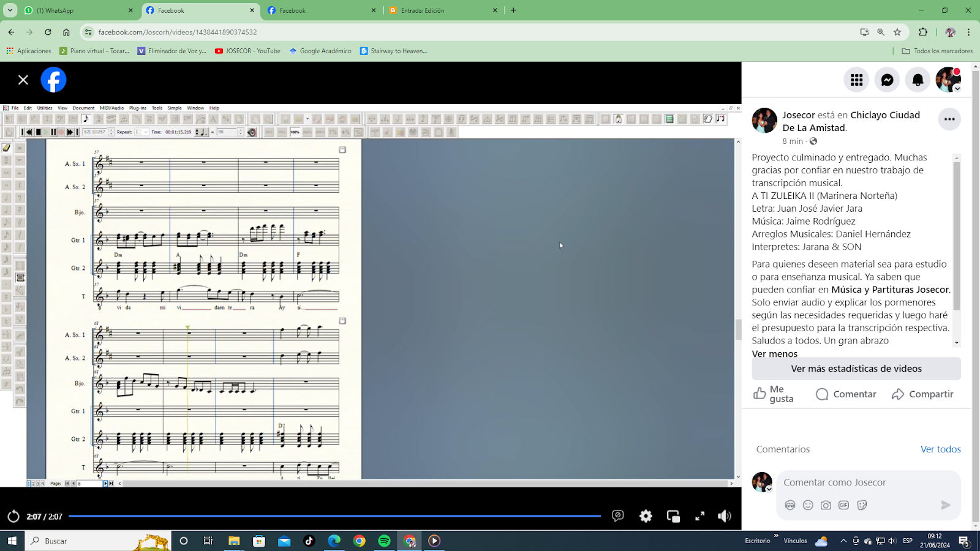Go to Chrome home page
The width and height of the screenshot is (980, 551).
tap(66, 32)
